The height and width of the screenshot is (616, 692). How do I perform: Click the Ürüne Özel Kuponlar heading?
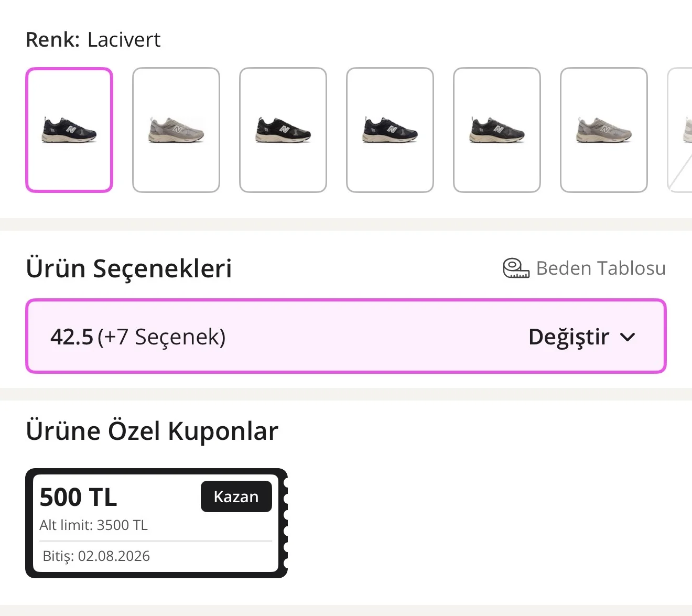(152, 431)
